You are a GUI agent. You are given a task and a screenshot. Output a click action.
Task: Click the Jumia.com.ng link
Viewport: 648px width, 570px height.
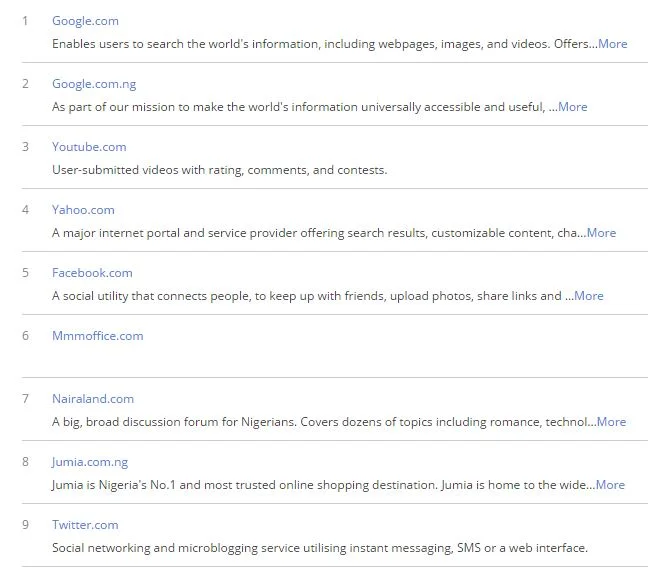[x=90, y=462]
